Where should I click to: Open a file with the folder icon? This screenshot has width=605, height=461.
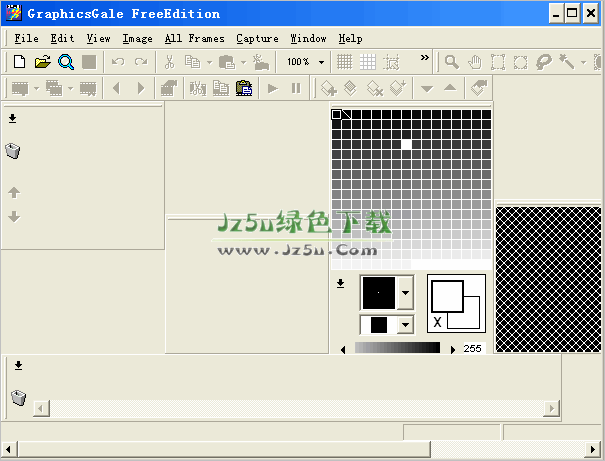[x=42, y=62]
